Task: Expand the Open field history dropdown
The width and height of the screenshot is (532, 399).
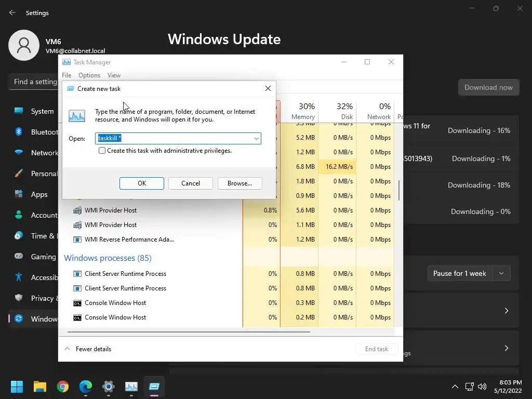Action: (257, 138)
